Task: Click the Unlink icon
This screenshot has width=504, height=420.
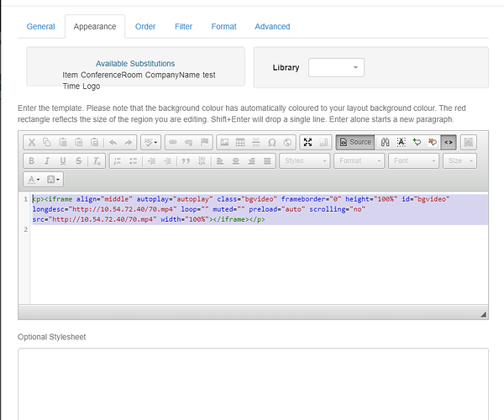Action: tap(189, 142)
